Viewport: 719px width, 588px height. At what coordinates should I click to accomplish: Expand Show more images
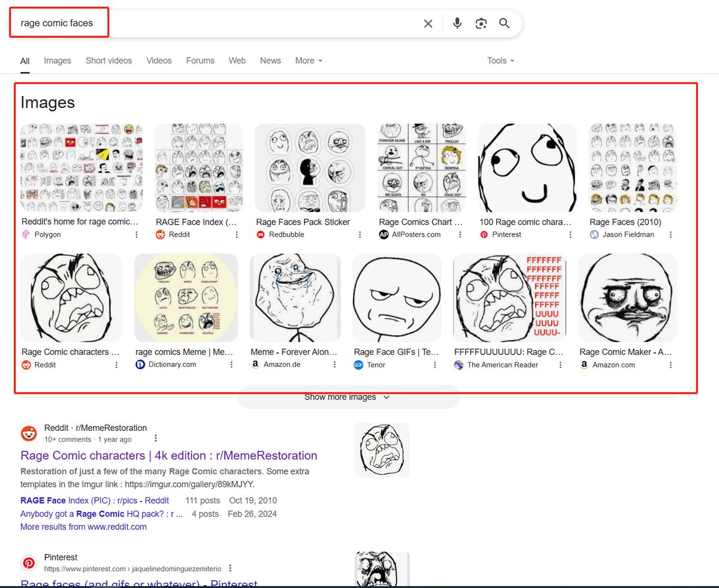coord(348,397)
